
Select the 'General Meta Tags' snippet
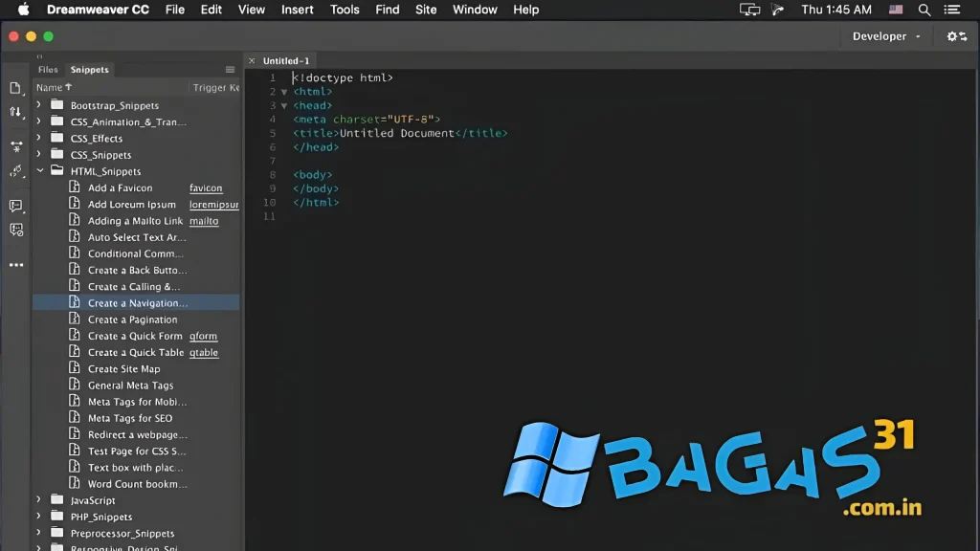[130, 386]
